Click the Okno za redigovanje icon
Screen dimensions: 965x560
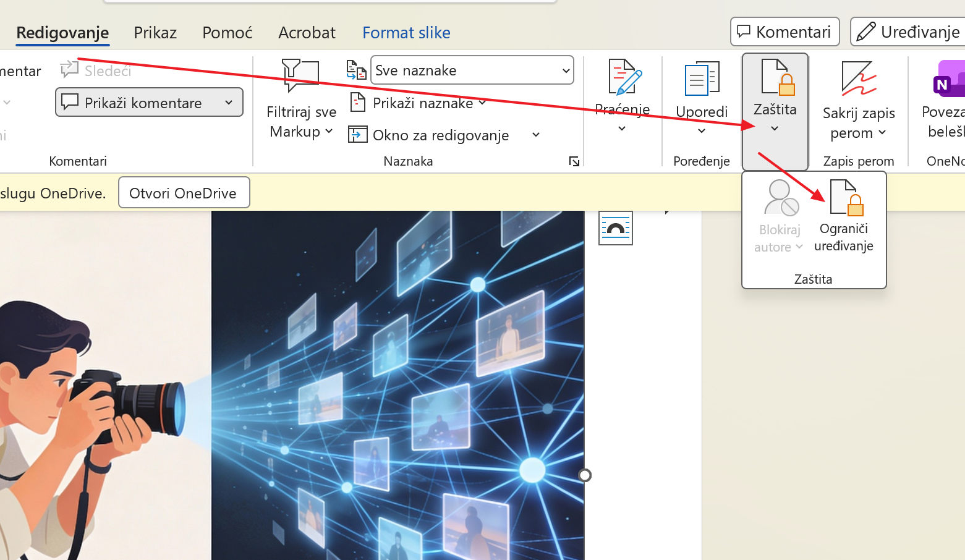pyautogui.click(x=358, y=135)
